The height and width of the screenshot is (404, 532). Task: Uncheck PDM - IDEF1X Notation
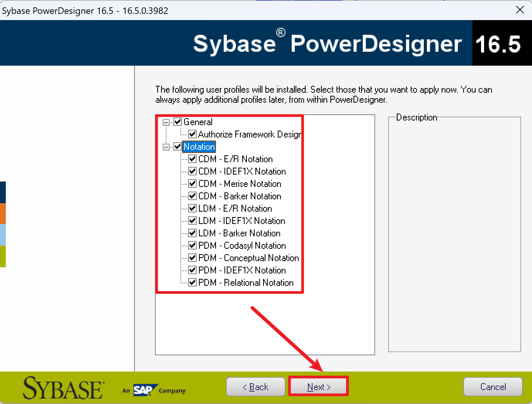pos(192,270)
